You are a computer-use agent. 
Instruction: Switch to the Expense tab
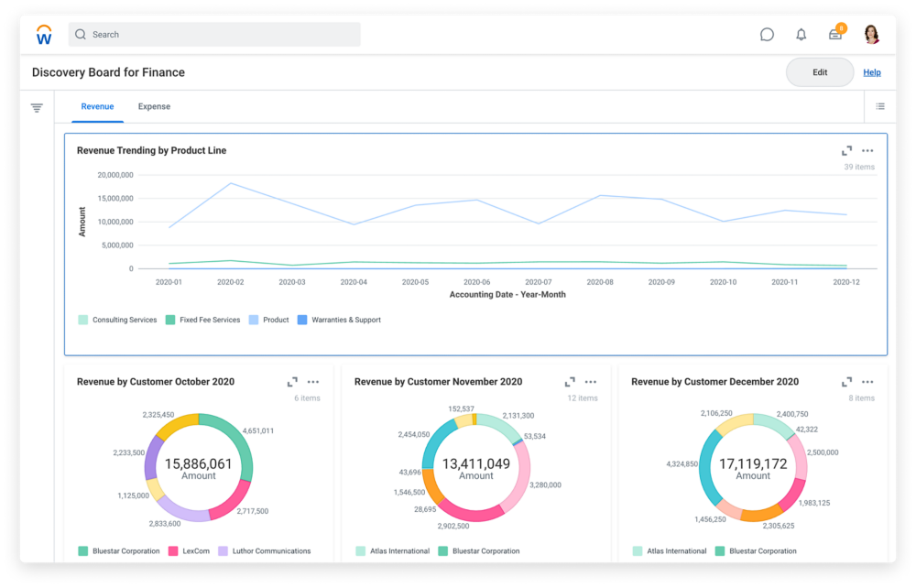click(x=154, y=107)
